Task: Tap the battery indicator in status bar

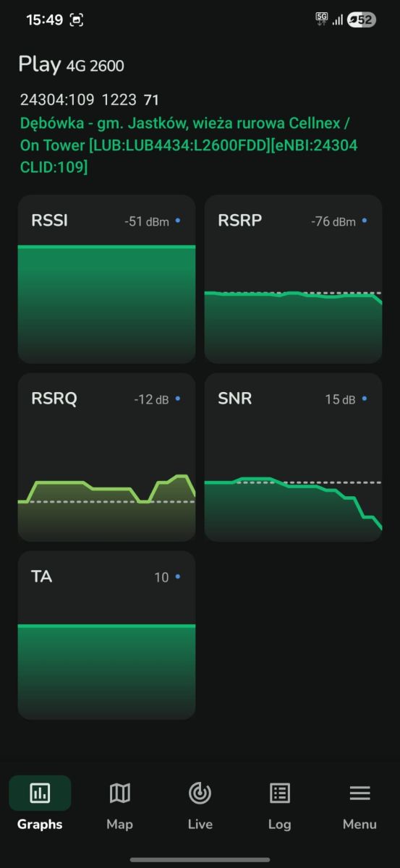Action: click(362, 20)
